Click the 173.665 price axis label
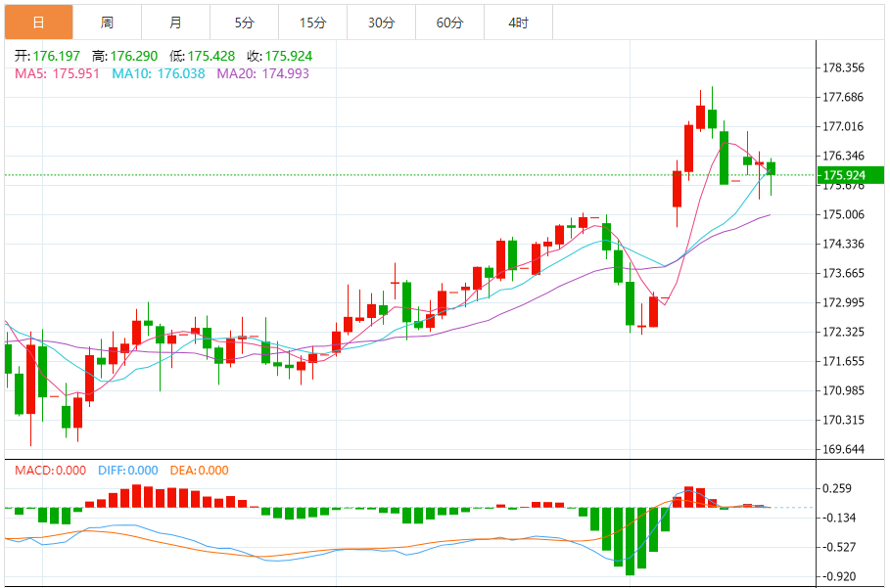 843,273
